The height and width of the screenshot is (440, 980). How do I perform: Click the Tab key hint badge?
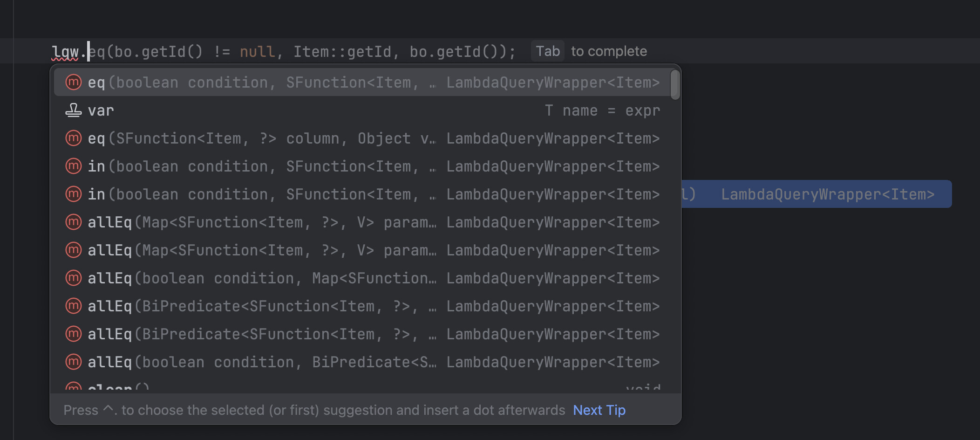[548, 51]
